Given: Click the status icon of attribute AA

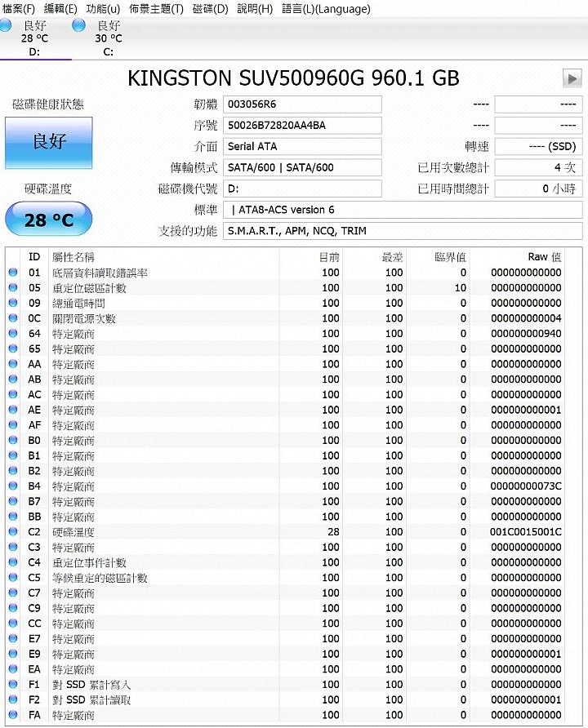Looking at the screenshot, I should tap(13, 363).
